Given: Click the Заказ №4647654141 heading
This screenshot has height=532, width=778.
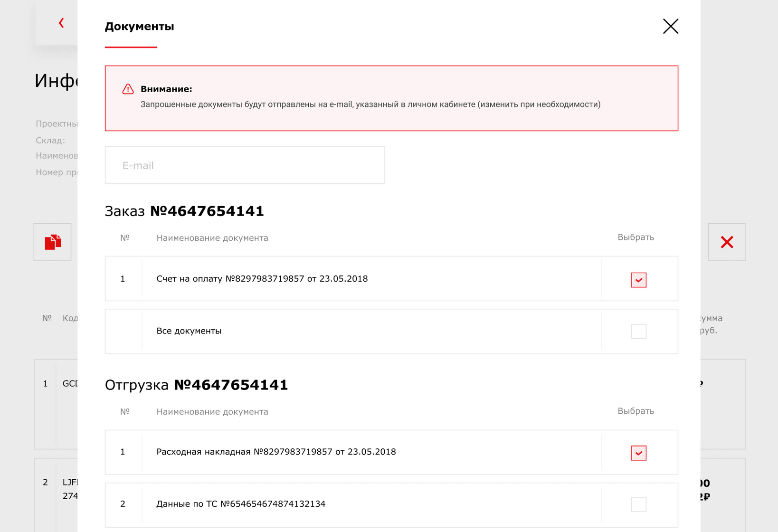Looking at the screenshot, I should click(x=184, y=211).
